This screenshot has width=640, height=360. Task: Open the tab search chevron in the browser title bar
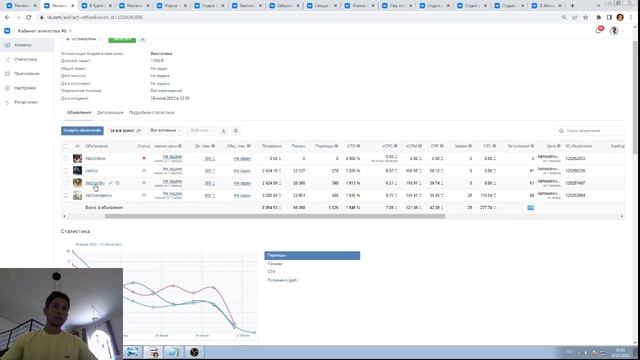598,6
